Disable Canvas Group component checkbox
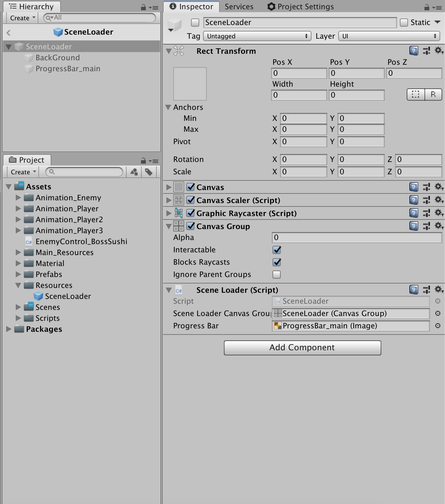 point(191,226)
